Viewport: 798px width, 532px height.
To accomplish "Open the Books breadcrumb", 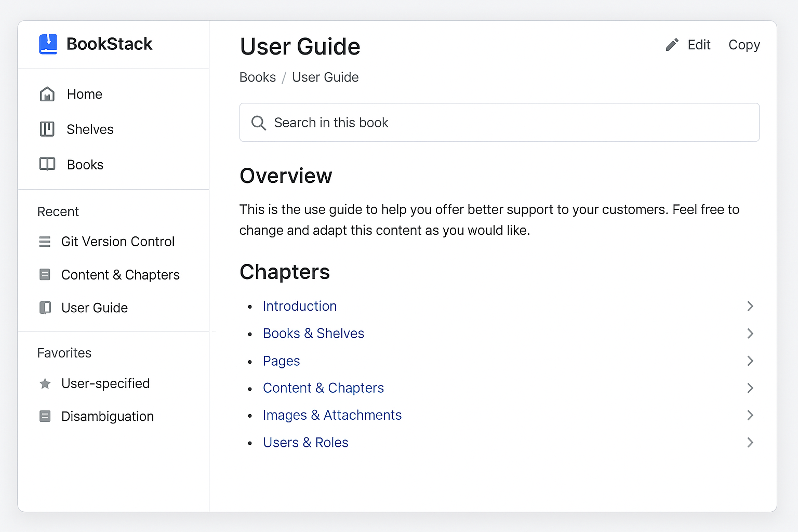I will point(257,77).
